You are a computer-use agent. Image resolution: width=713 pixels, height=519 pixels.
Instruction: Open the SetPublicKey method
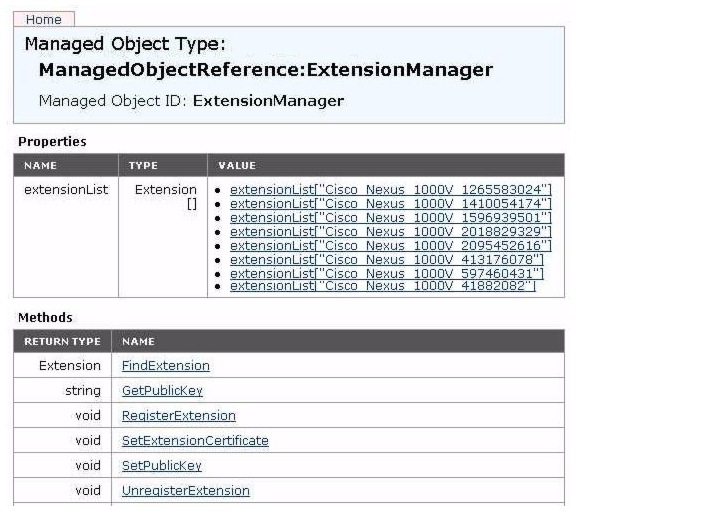[161, 466]
